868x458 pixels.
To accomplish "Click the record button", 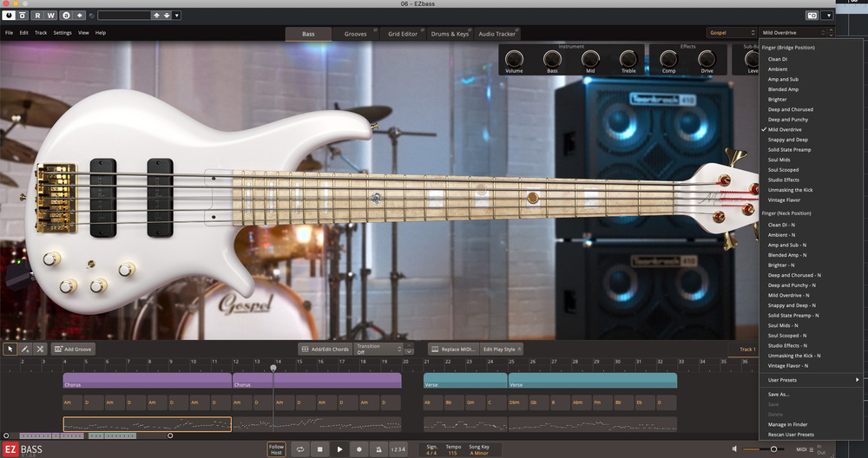I will pos(358,449).
